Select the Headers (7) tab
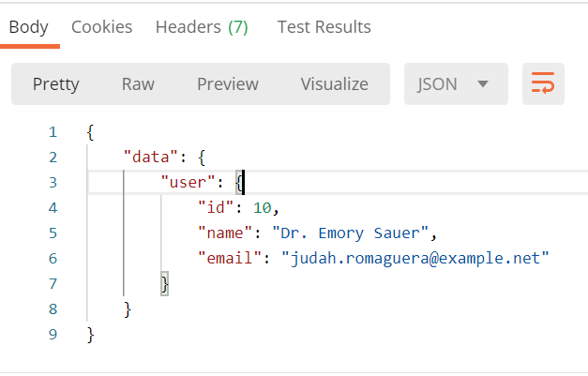The image size is (588, 376). point(202,27)
